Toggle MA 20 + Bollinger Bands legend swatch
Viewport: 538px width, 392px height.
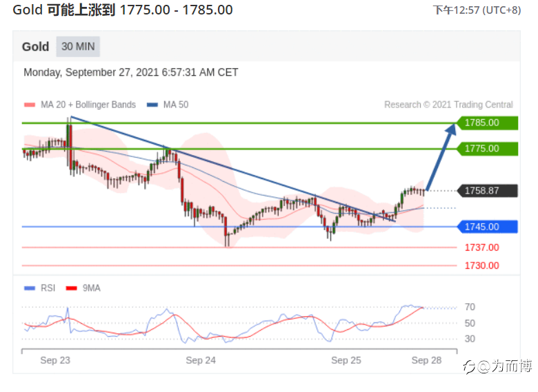[30, 105]
